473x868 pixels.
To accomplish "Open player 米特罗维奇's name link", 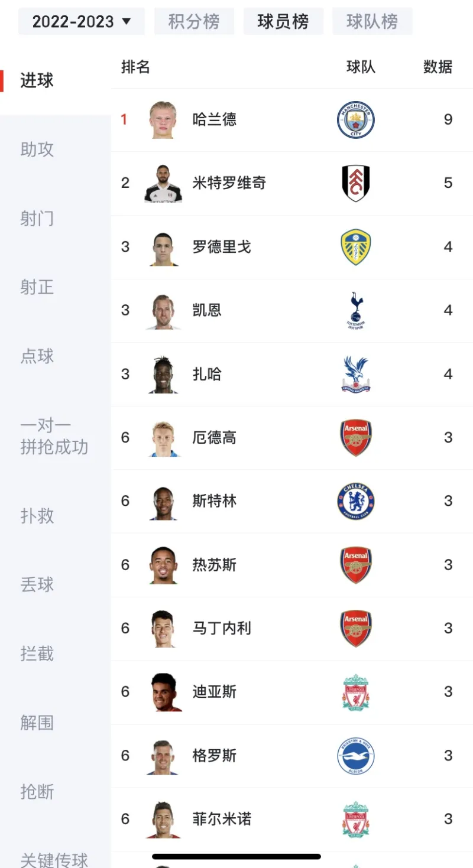I will (x=229, y=183).
